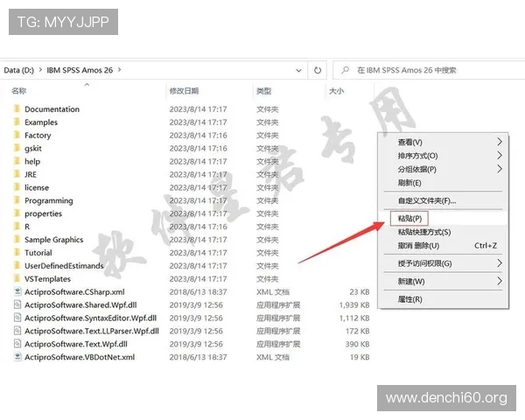Expand the chevron after Data (D:)
Image resolution: width=525 pixels, height=420 pixels.
point(40,70)
